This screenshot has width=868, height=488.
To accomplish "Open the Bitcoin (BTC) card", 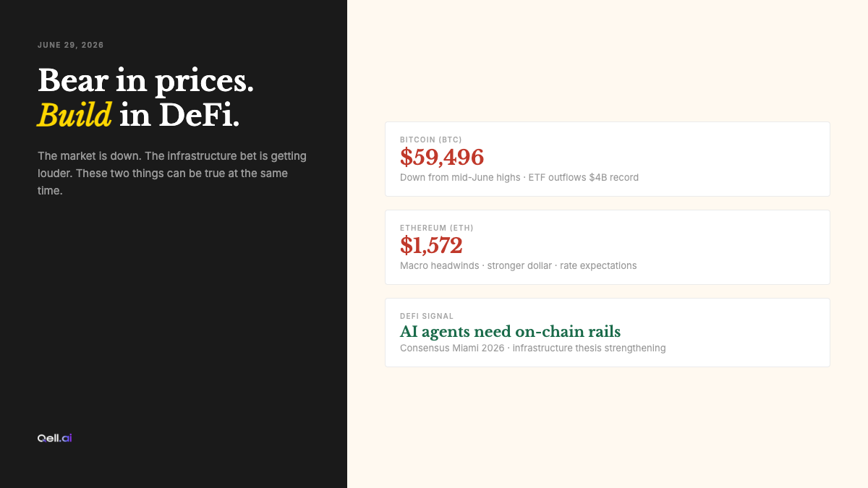I will tap(608, 159).
